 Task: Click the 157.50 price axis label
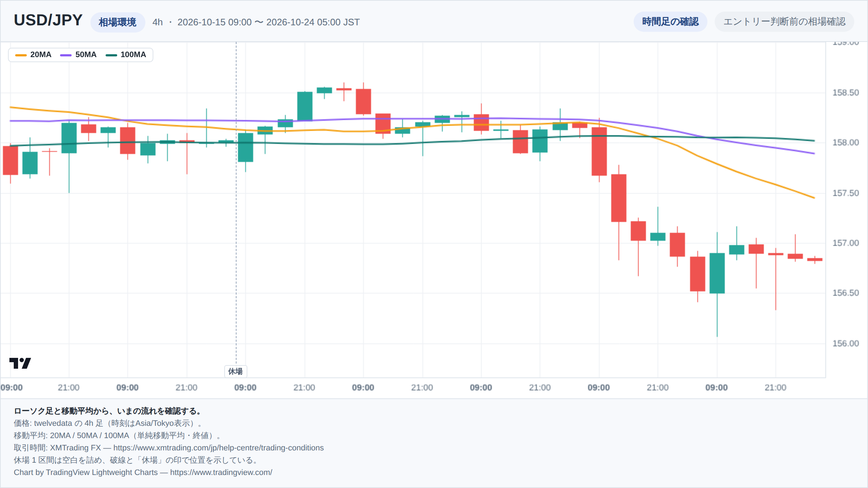pos(845,193)
